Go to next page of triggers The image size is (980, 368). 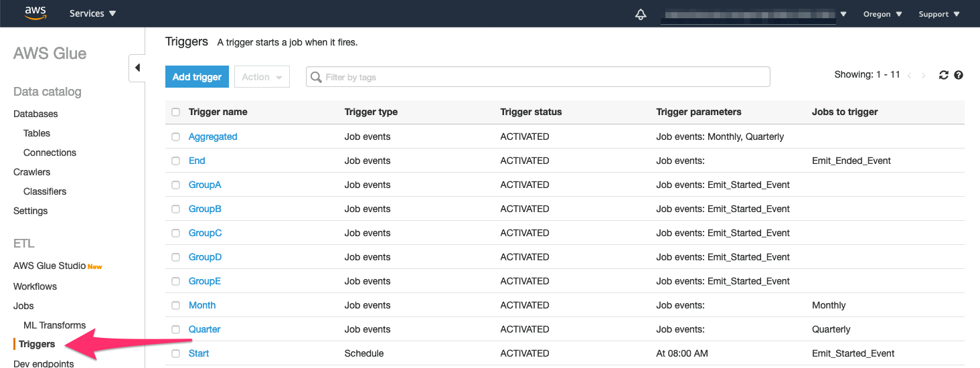(x=924, y=76)
